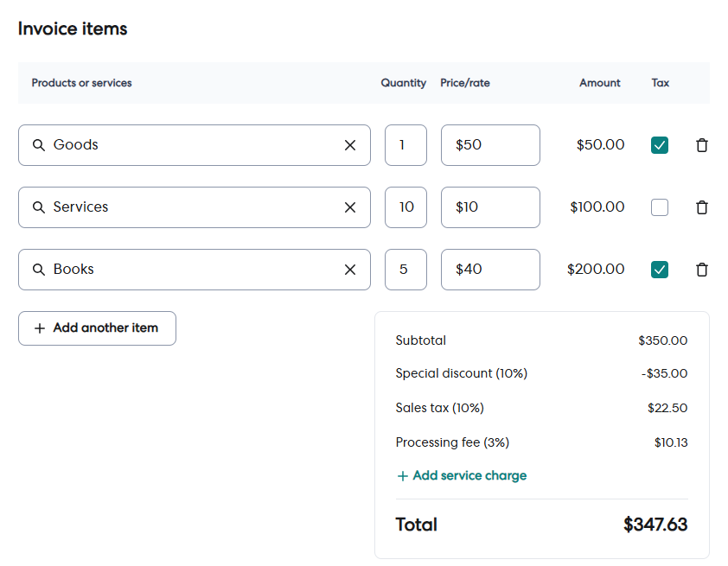728x566 pixels.
Task: Enable tax on the Services item
Action: (x=660, y=207)
